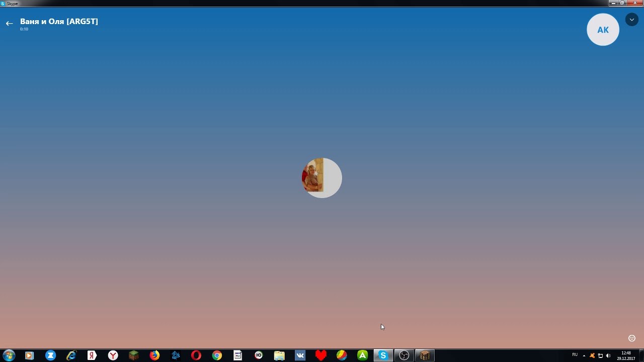
Task: Open Mozilla Firefox from the taskbar
Action: coord(154,355)
